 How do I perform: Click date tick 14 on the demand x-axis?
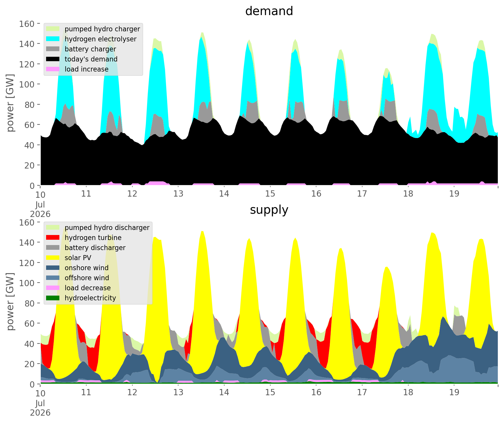pyautogui.click(x=224, y=194)
